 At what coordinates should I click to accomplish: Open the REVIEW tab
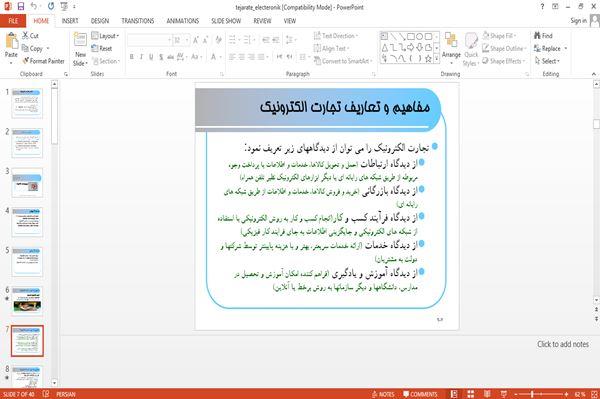[x=262, y=21]
